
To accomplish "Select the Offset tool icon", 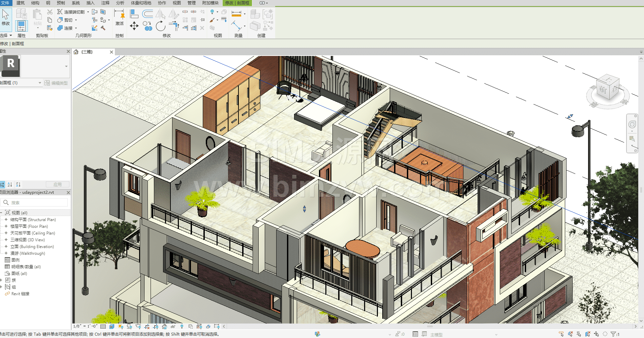I will (x=148, y=14).
